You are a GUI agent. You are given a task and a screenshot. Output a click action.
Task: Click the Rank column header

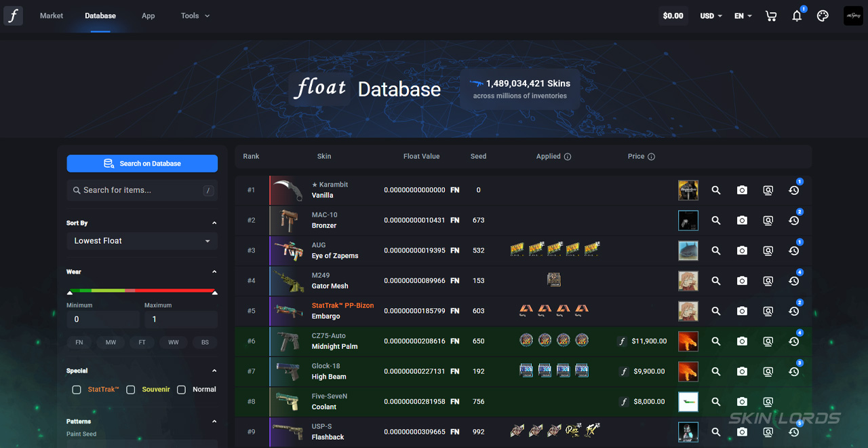(251, 157)
